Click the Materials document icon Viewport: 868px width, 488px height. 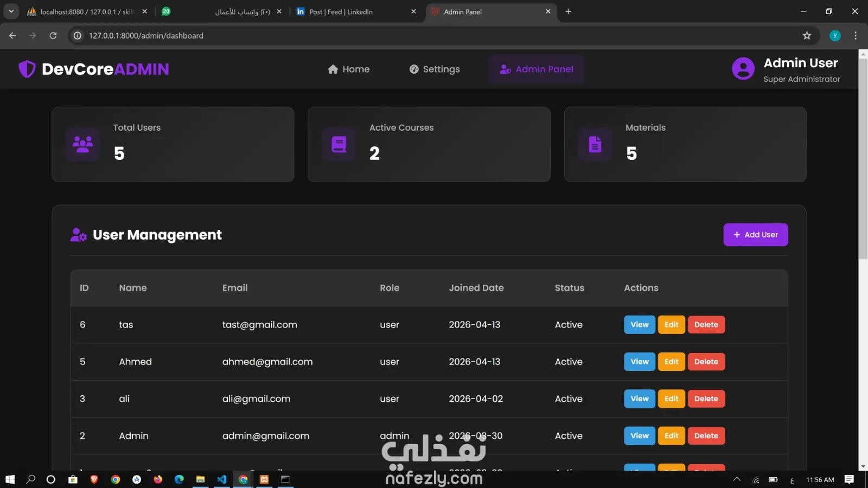click(595, 144)
